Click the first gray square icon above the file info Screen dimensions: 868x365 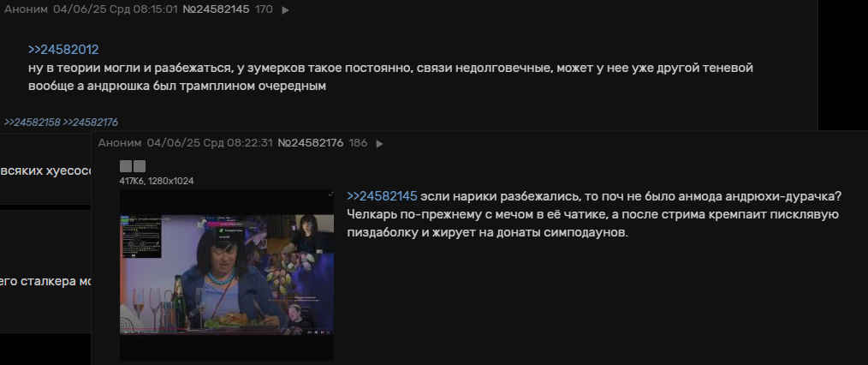(126, 166)
